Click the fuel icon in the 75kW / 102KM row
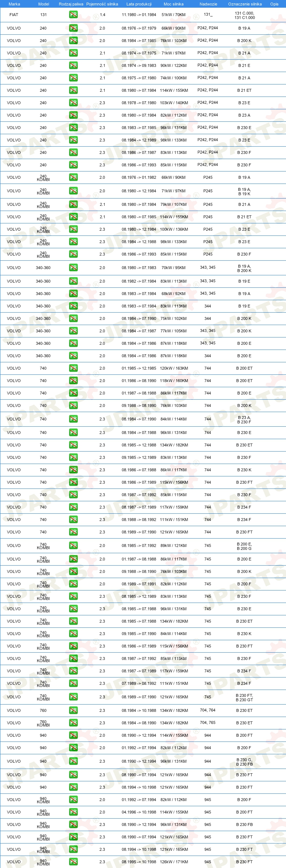 click(73, 318)
